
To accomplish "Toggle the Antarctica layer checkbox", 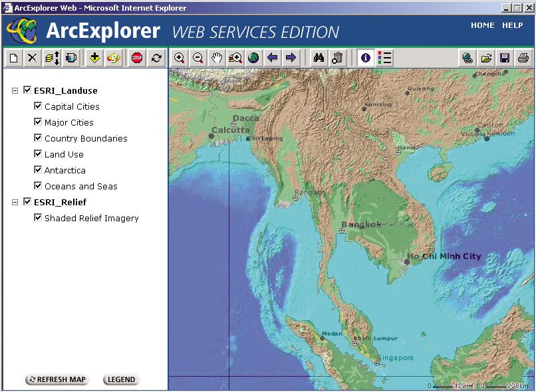I will (x=38, y=169).
